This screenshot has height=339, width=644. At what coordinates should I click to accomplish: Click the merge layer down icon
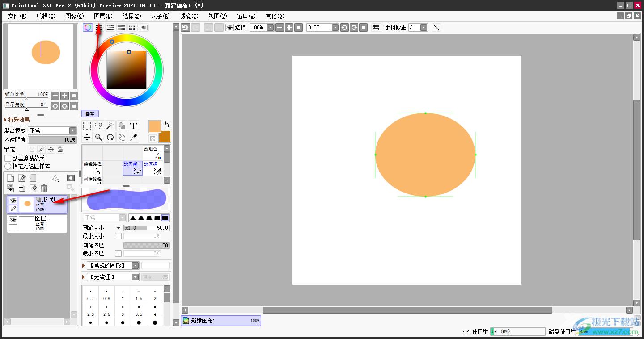[x=11, y=188]
